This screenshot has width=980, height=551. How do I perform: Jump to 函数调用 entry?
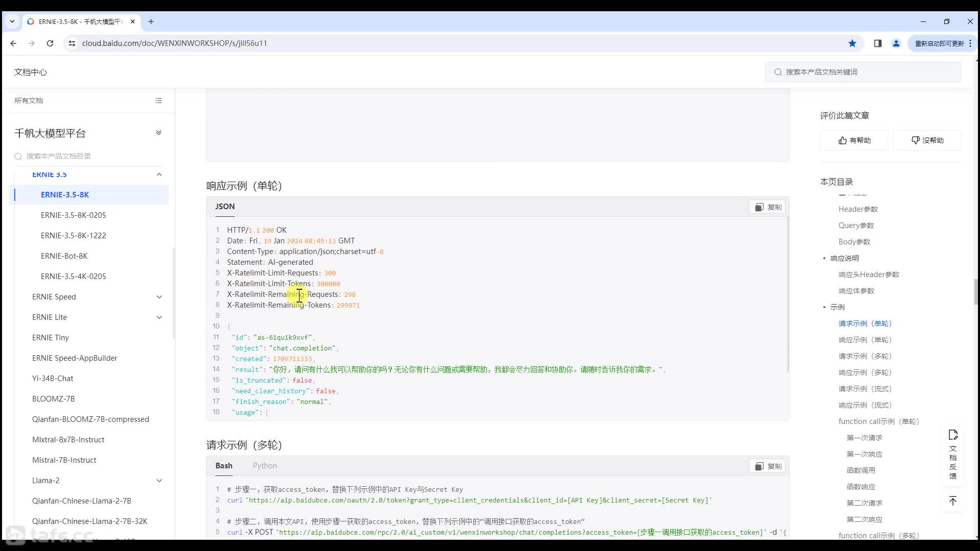pos(861,470)
